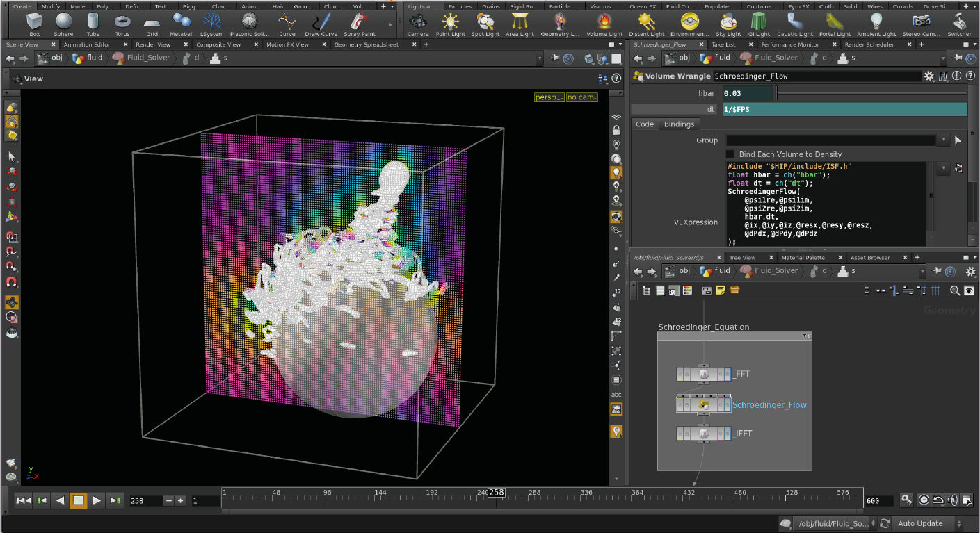This screenshot has height=533, width=980.
Task: Click the Sky Light shelf icon
Action: pyautogui.click(x=728, y=24)
